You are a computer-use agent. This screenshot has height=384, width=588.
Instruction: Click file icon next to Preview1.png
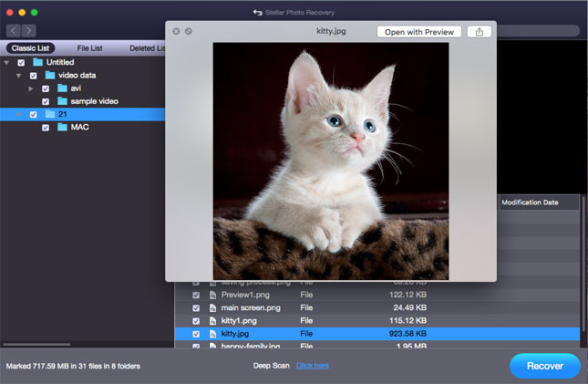click(212, 295)
